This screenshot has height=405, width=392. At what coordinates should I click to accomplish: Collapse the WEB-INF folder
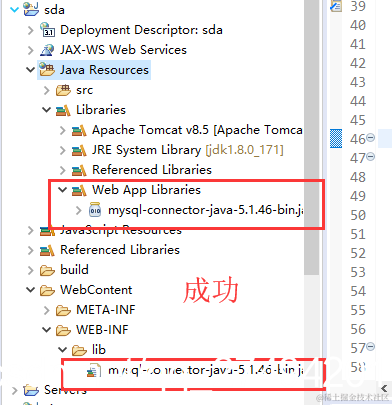tap(46, 330)
